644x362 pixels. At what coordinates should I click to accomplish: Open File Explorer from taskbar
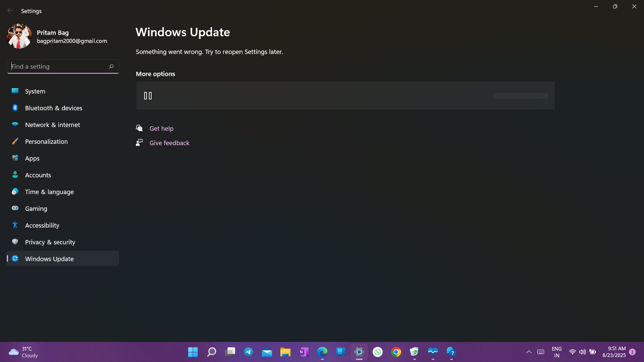click(x=285, y=352)
